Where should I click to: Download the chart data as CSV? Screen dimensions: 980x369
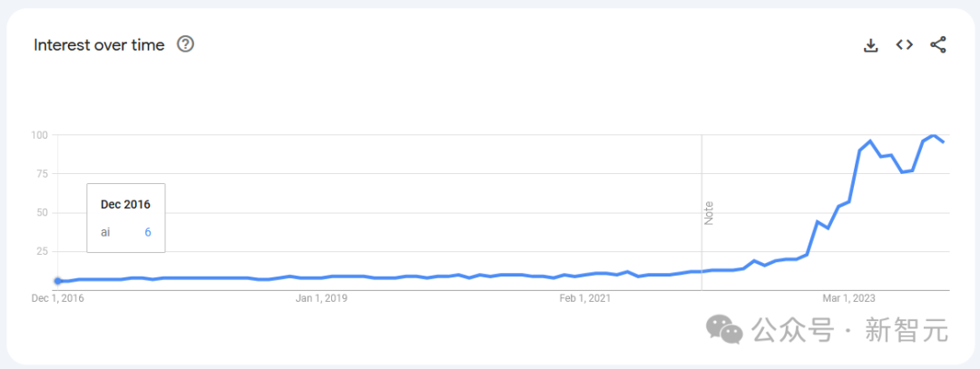tap(871, 45)
